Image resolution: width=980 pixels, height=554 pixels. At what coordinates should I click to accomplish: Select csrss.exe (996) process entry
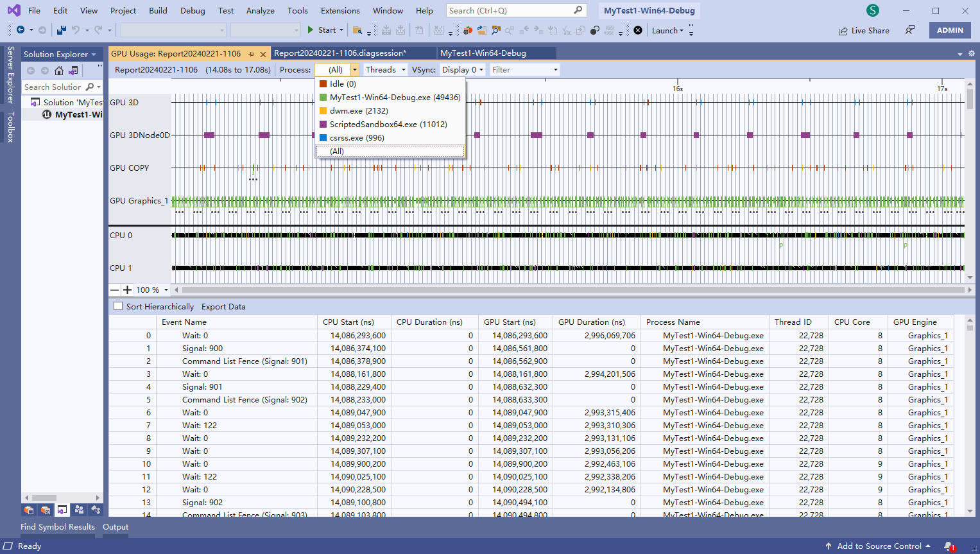click(390, 138)
